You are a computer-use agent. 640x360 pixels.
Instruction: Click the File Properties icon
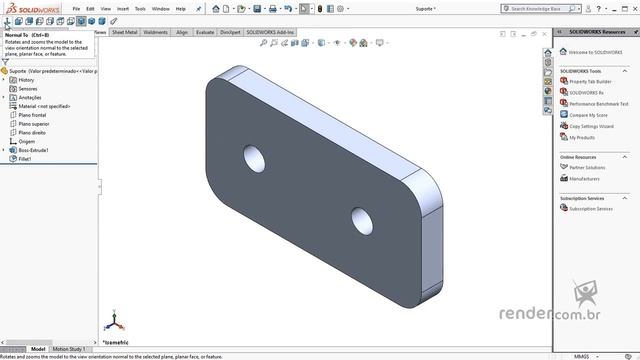pyautogui.click(x=330, y=9)
